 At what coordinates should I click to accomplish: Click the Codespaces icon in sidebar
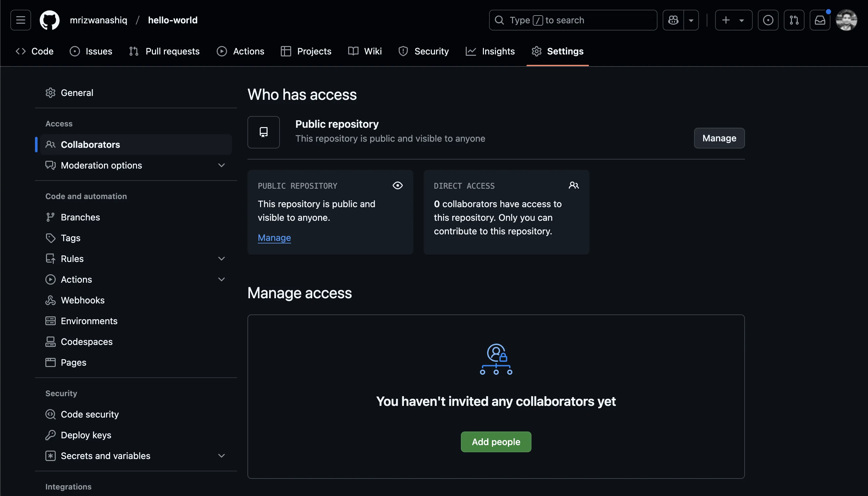tap(50, 342)
